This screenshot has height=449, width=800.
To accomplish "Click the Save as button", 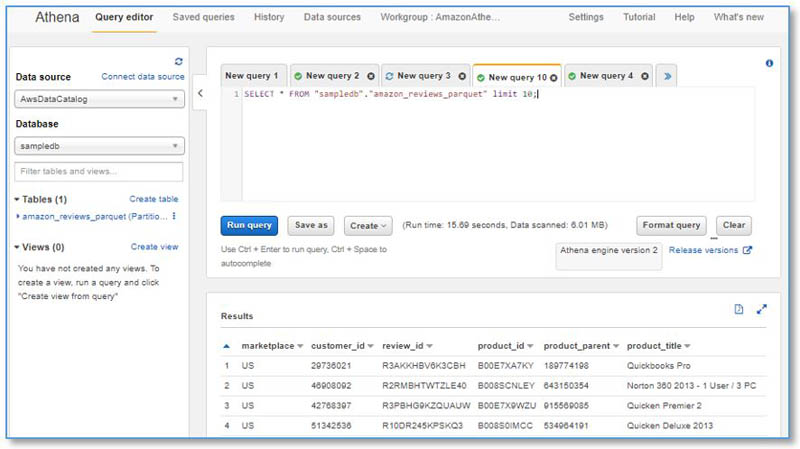I will [311, 226].
